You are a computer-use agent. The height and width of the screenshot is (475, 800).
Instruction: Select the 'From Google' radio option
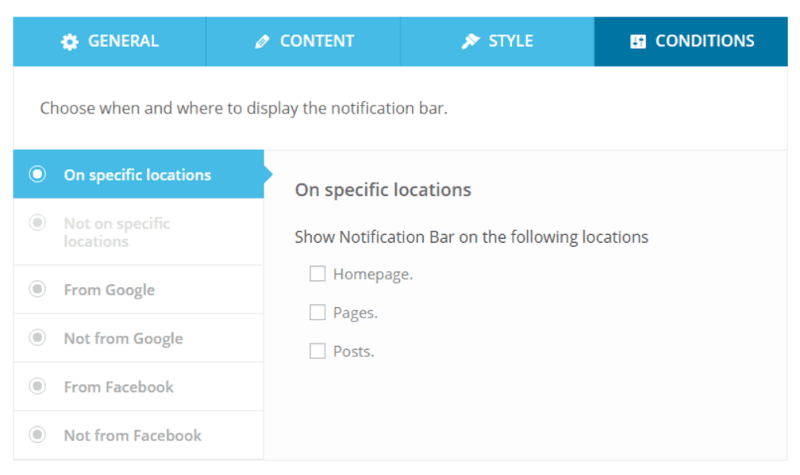pyautogui.click(x=37, y=289)
